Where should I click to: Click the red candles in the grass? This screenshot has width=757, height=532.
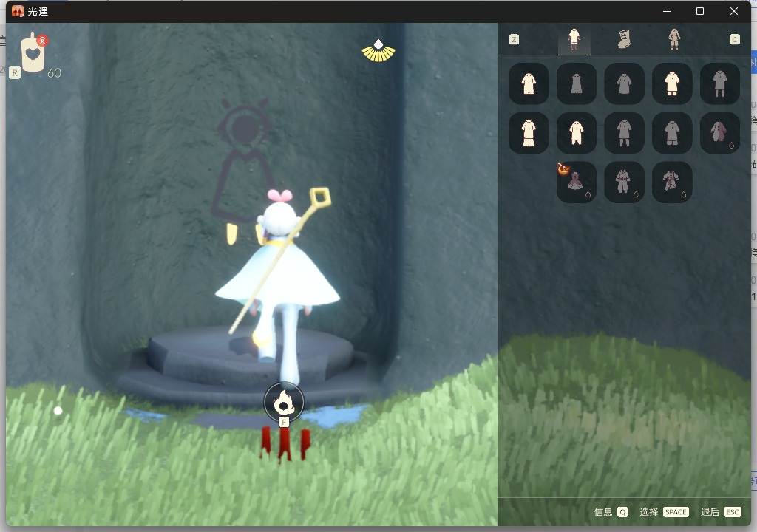click(x=285, y=443)
